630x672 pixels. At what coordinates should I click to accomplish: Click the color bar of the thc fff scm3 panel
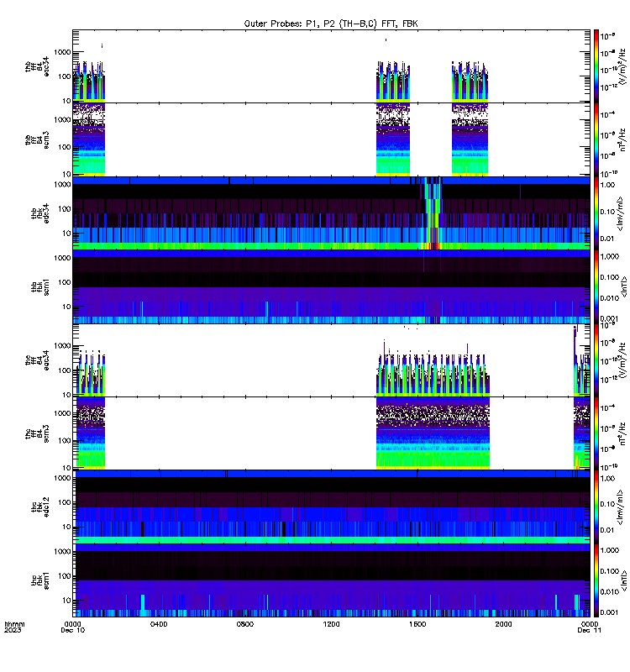(x=596, y=433)
